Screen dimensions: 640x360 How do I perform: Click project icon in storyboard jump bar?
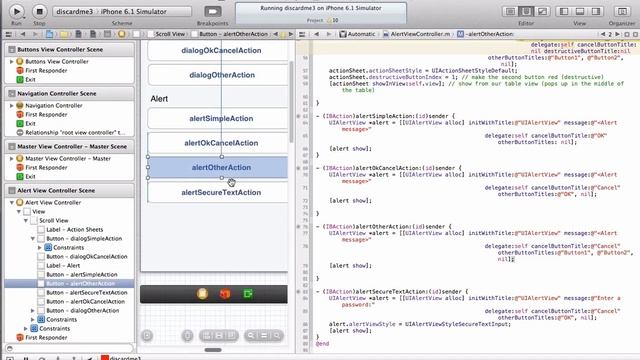click(49, 34)
